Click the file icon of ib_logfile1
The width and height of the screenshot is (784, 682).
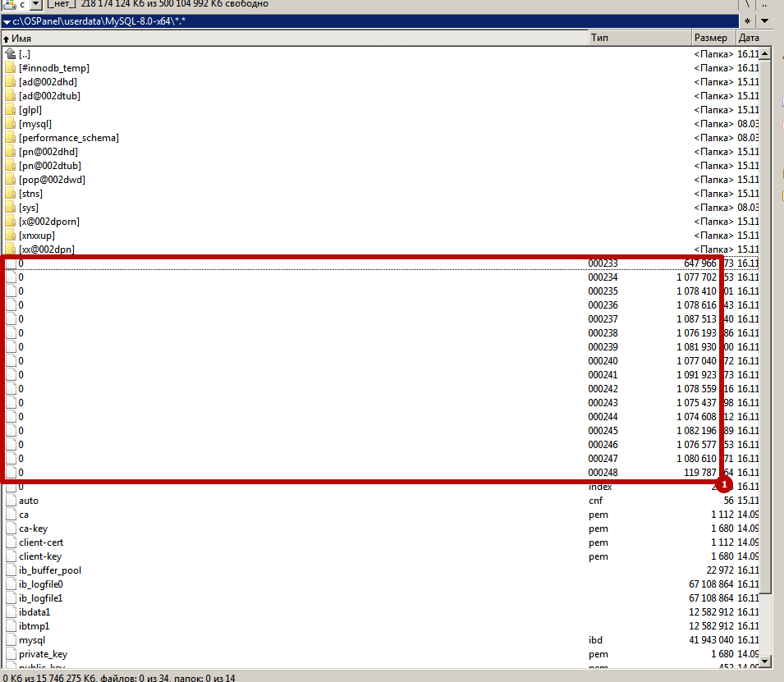[11, 598]
